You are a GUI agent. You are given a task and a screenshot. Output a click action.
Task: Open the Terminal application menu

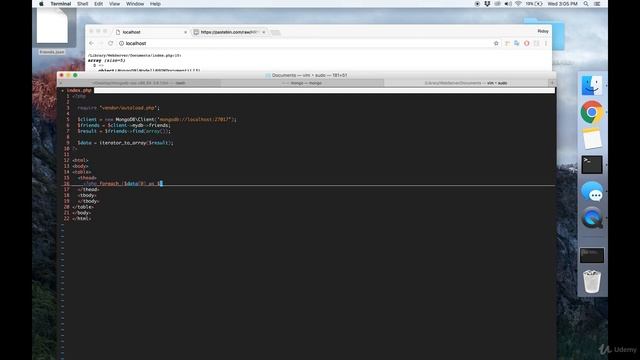[x=60, y=4]
